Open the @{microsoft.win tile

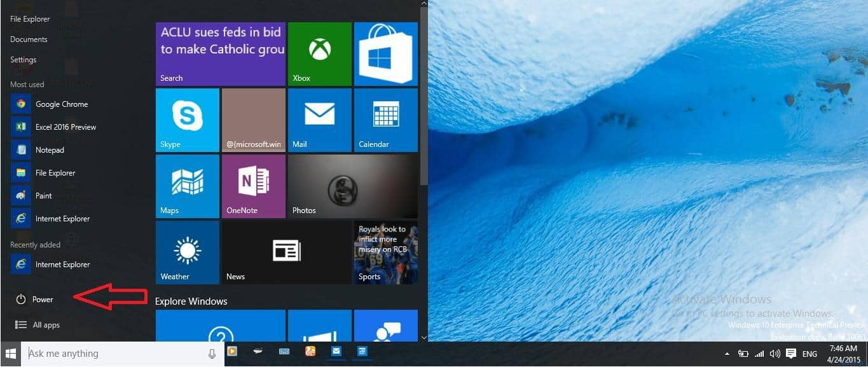[x=253, y=120]
